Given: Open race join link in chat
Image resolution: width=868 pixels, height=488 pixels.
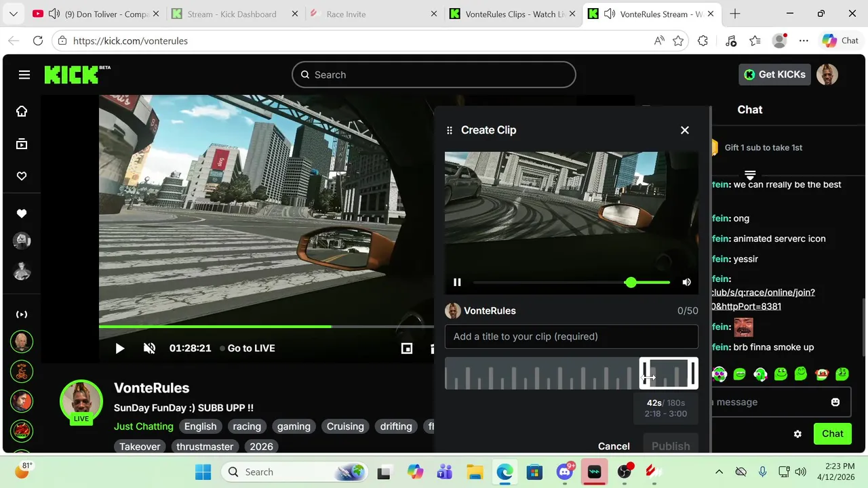Looking at the screenshot, I should [x=763, y=299].
